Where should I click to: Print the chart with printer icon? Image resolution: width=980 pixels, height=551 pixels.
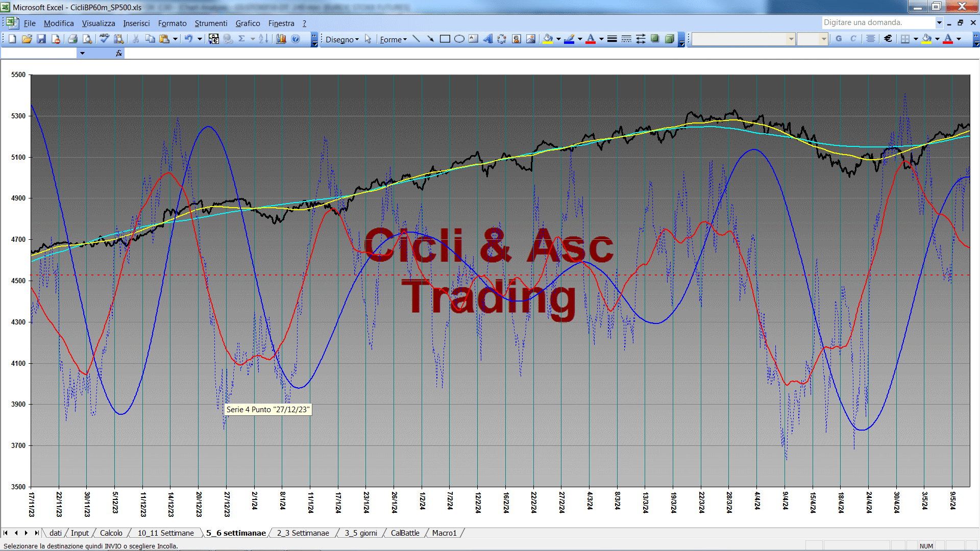point(72,39)
